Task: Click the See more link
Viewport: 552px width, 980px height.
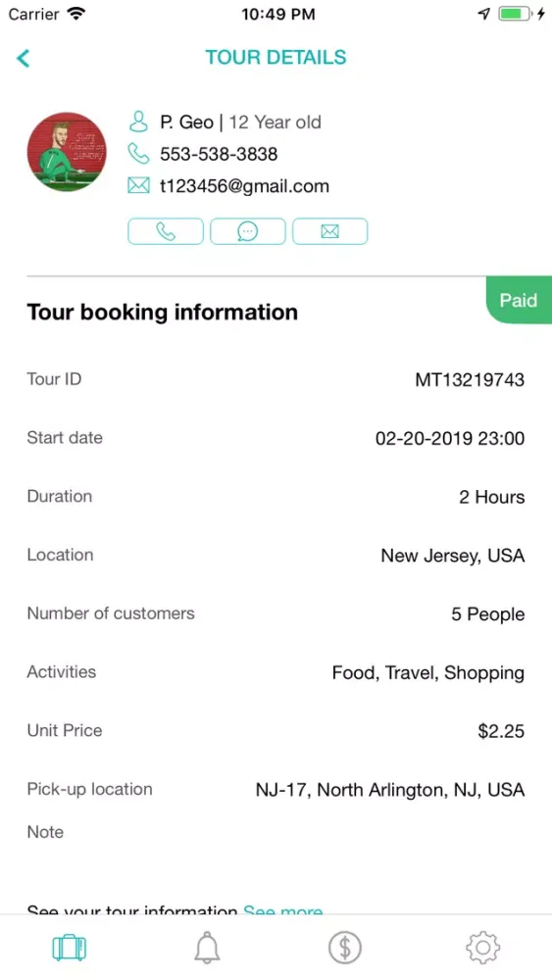Action: 283,910
